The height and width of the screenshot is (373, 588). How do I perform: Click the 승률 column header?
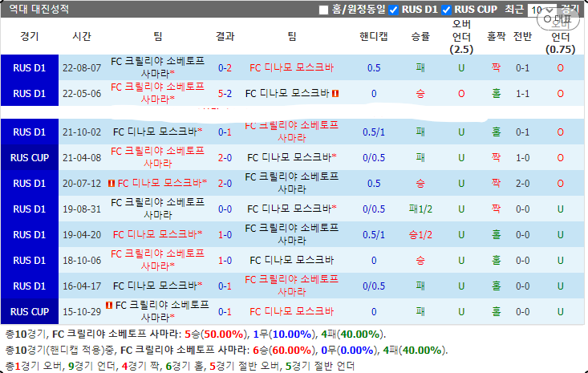click(420, 36)
